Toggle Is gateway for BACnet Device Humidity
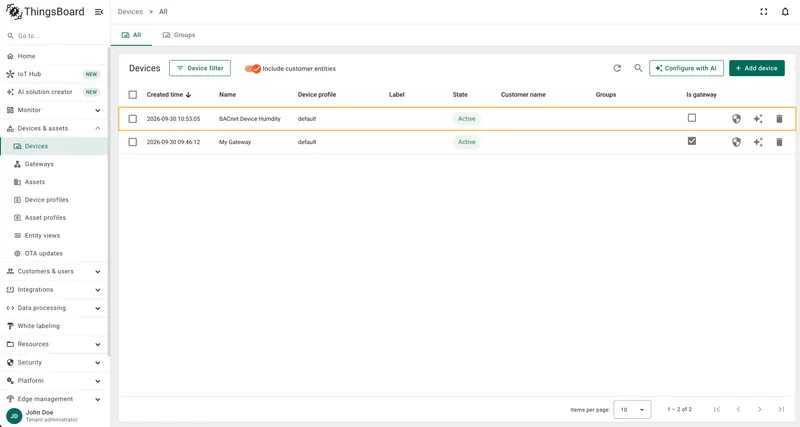800x427 pixels. pyautogui.click(x=692, y=118)
